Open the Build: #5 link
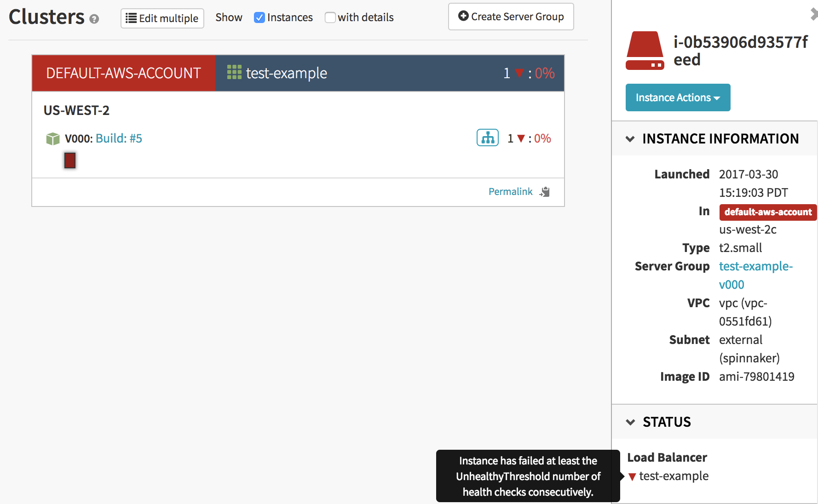 (x=119, y=138)
